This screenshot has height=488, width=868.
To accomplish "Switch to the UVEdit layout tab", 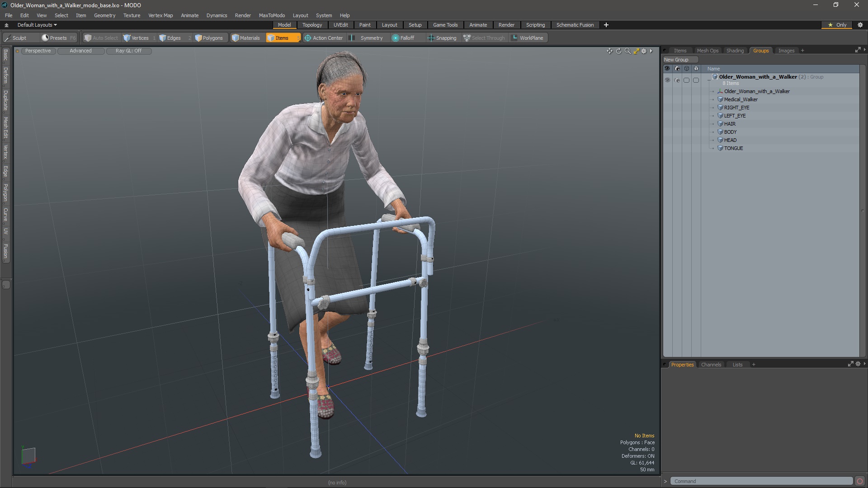I will (x=340, y=25).
